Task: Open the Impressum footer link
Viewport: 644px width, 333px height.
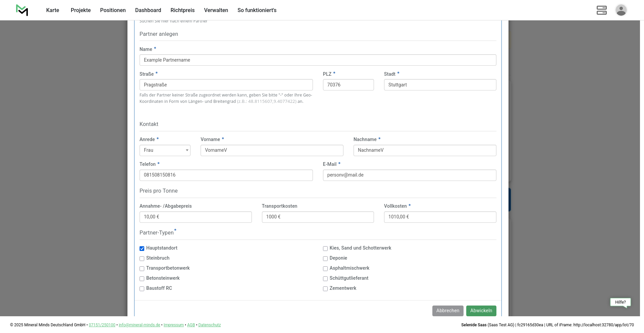Action: point(173,325)
